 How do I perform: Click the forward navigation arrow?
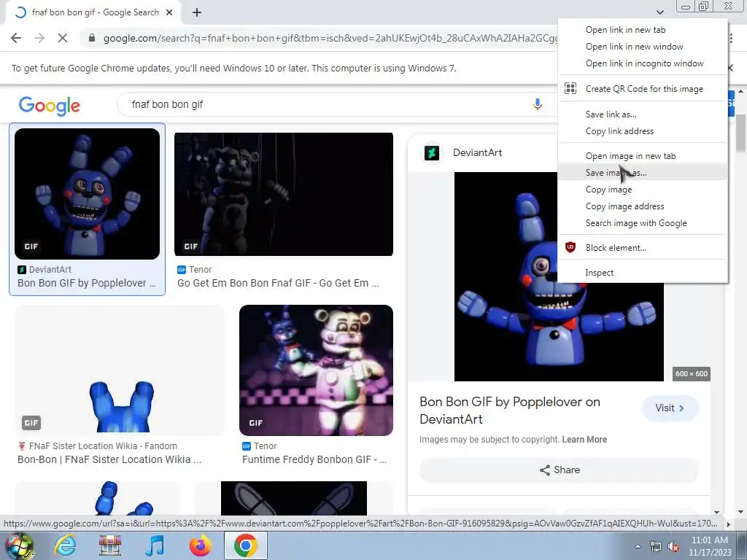[x=39, y=38]
